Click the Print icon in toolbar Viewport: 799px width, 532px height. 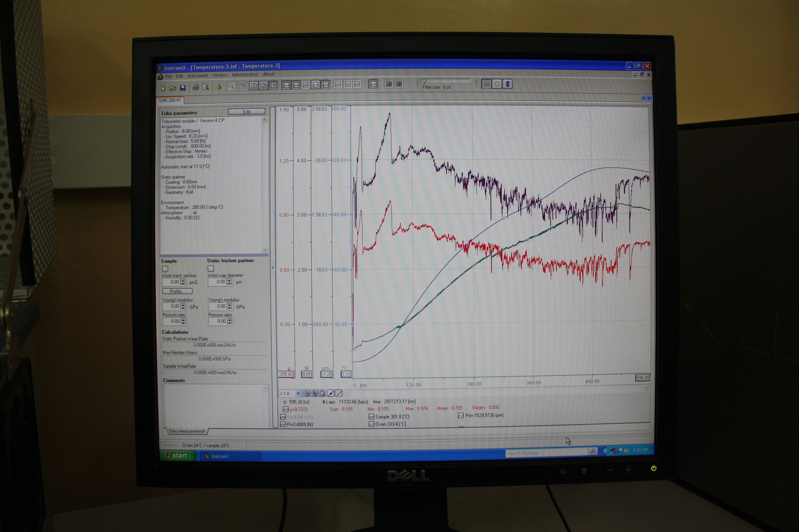(x=195, y=87)
